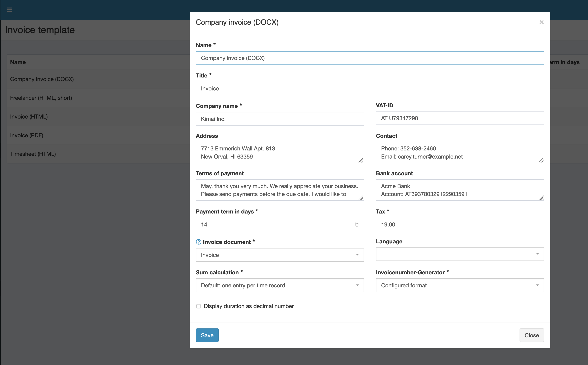Click the Name column header

pos(18,62)
